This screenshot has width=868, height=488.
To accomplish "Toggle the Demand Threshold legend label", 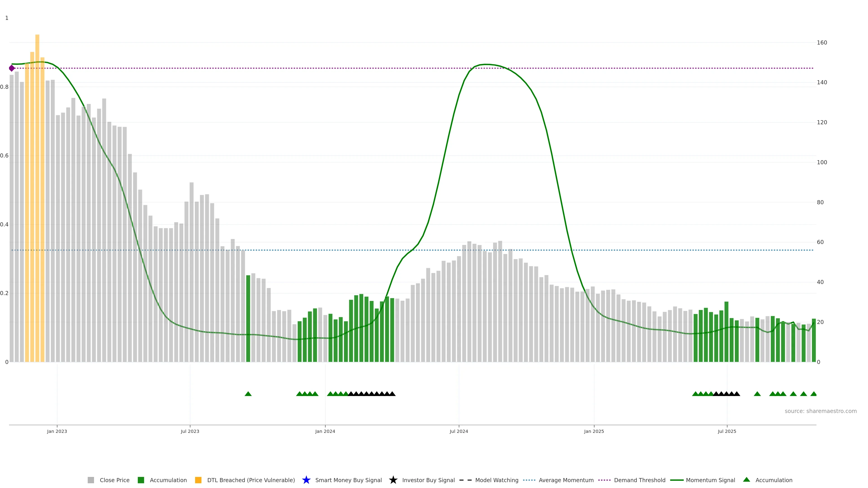I will [639, 480].
